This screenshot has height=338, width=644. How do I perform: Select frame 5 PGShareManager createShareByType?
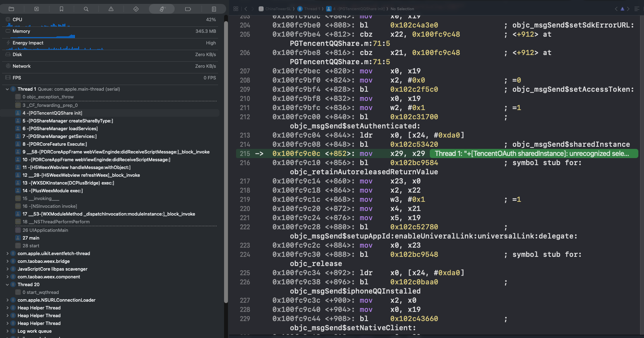68,121
